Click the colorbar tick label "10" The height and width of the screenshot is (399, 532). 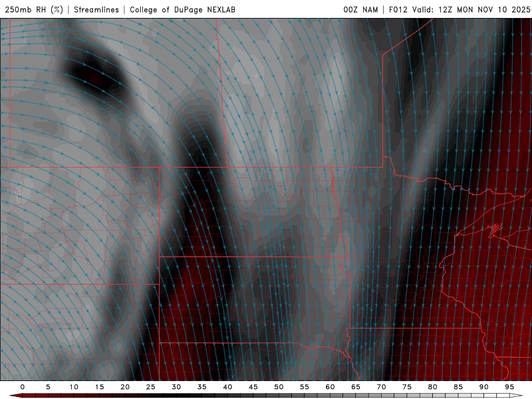(74, 387)
